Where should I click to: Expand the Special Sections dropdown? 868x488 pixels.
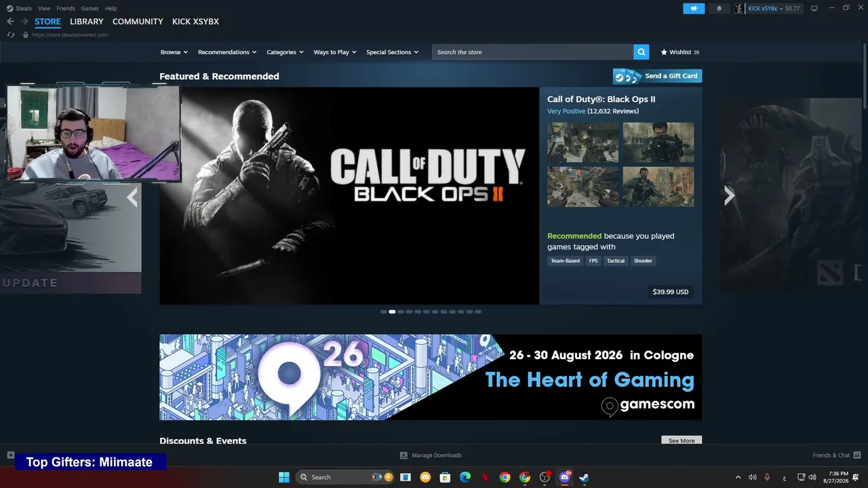coord(393,52)
